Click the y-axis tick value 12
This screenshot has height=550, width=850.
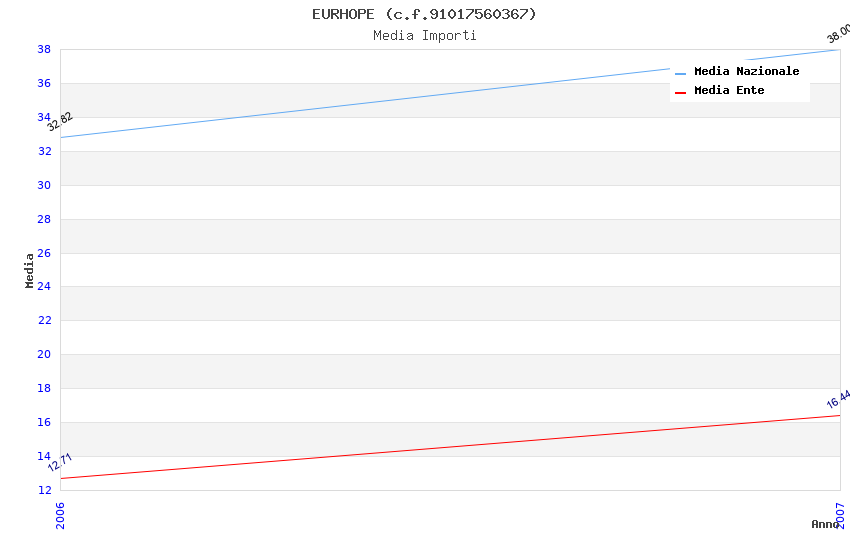tap(44, 490)
